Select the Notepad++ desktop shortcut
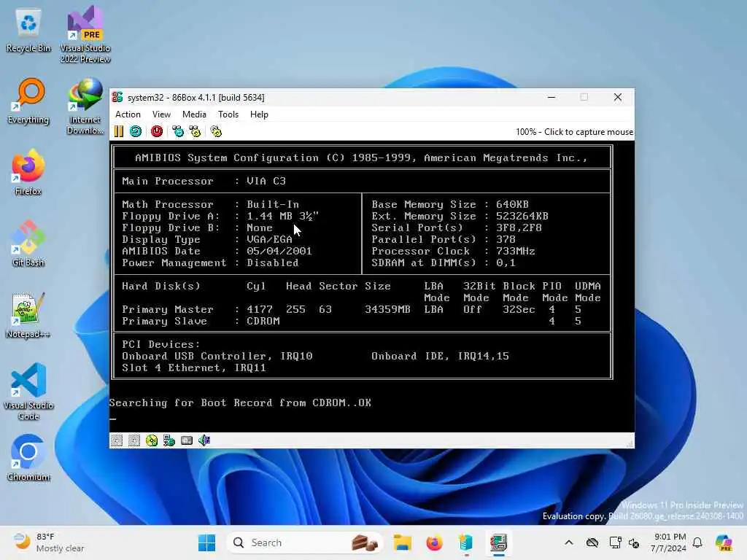Screen dimensions: 747x560 [x=28, y=315]
